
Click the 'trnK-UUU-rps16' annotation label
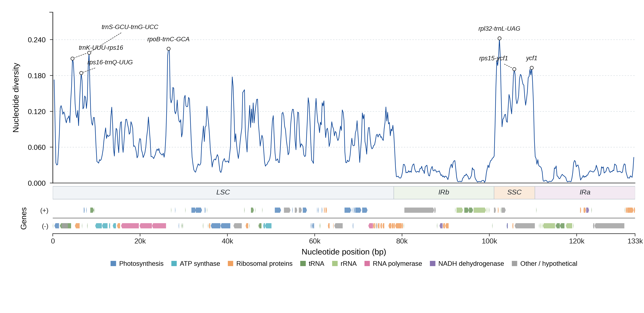coord(101,48)
